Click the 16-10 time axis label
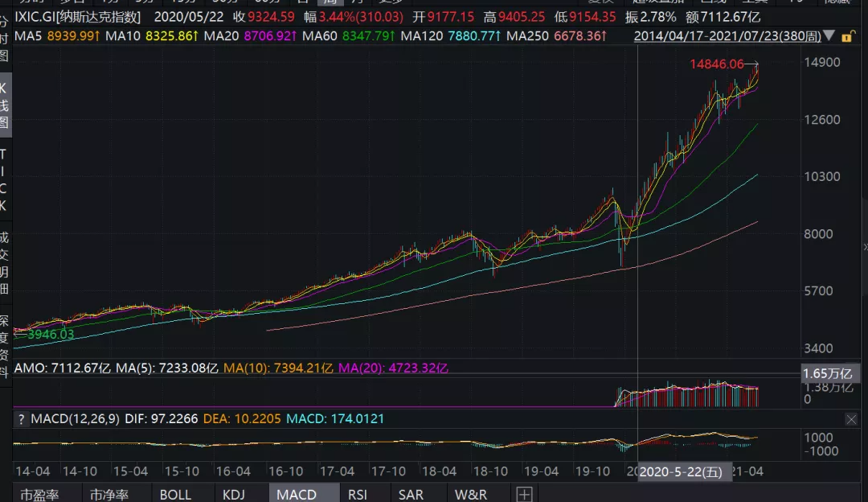 285,471
